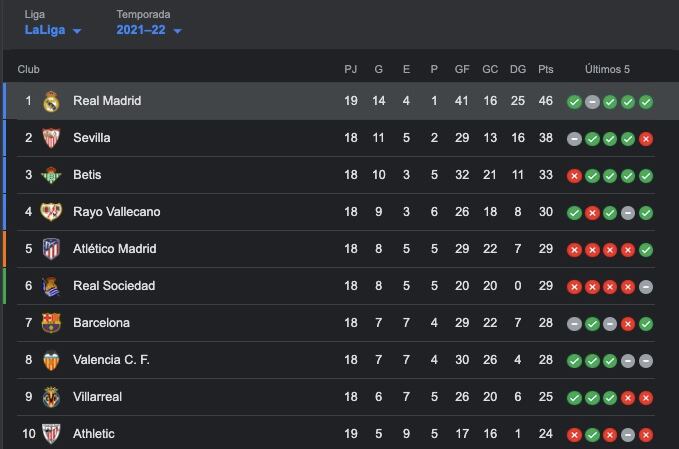Image resolution: width=679 pixels, height=449 pixels.
Task: Click the Últimos 5 column header
Action: 608,70
